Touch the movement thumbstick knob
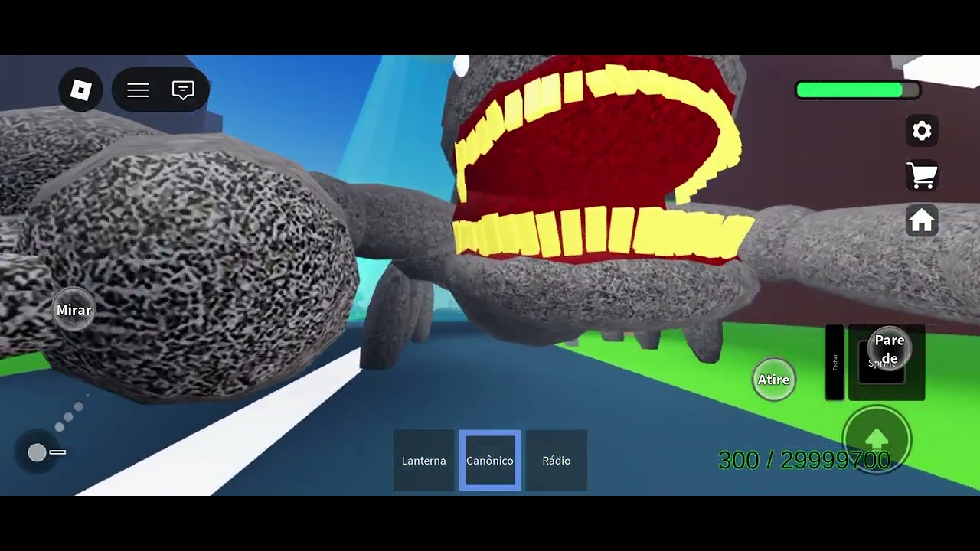 pos(37,453)
